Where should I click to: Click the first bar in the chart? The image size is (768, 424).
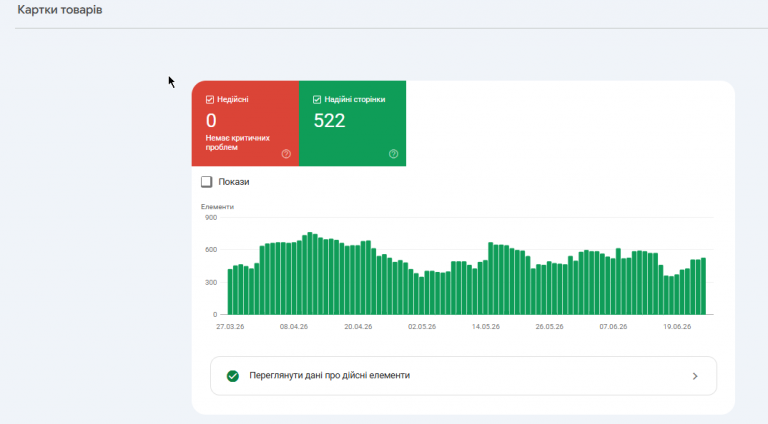point(230,292)
